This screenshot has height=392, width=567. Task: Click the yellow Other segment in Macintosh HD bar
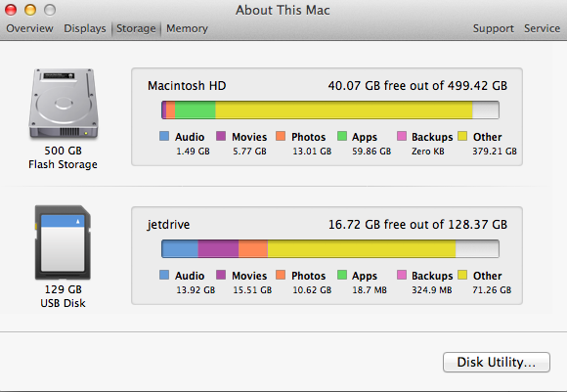344,109
